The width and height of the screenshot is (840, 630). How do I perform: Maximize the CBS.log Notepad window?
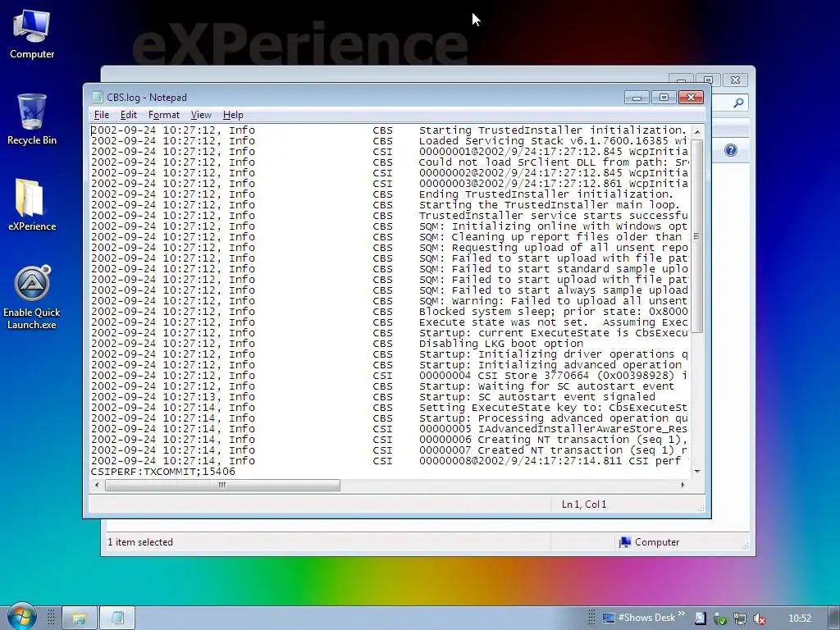pyautogui.click(x=664, y=97)
